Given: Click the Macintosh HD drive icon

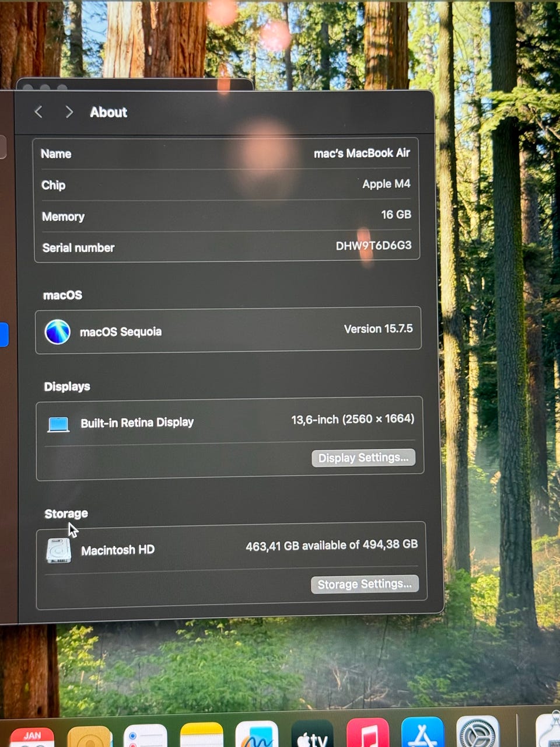Looking at the screenshot, I should coord(58,550).
